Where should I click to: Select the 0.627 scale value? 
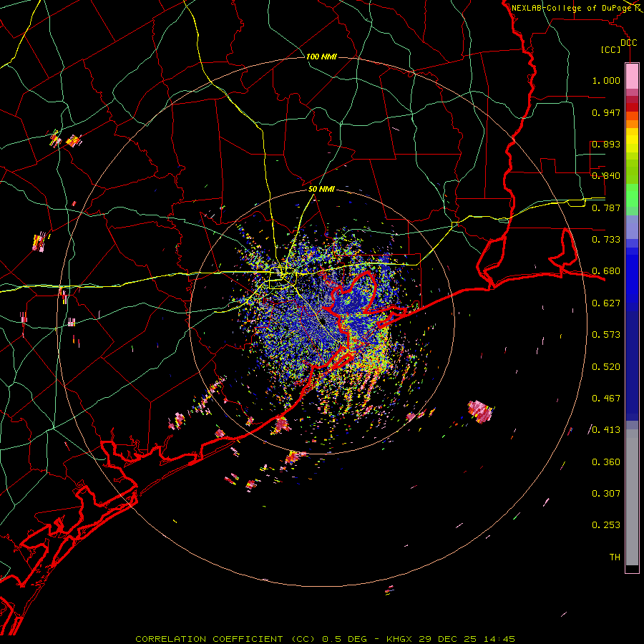[606, 303]
